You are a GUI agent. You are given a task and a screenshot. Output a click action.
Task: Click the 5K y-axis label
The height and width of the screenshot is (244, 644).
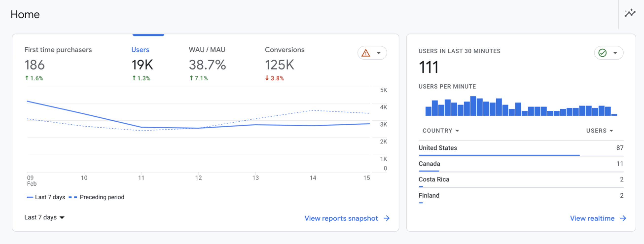[x=383, y=90]
